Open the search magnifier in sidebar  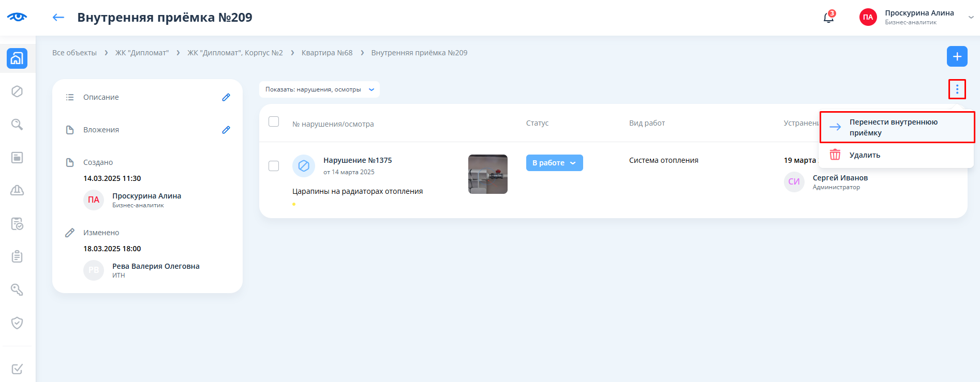click(x=17, y=125)
